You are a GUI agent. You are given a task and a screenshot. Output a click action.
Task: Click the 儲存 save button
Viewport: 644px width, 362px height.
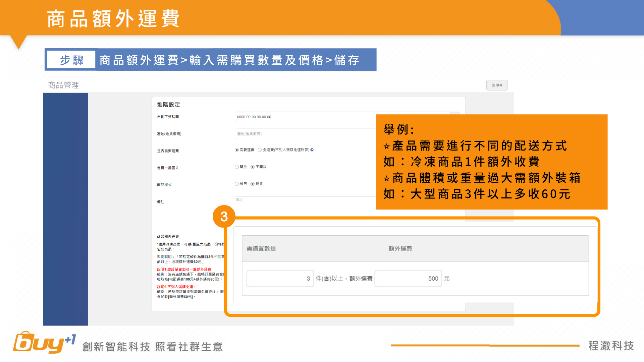point(497,85)
